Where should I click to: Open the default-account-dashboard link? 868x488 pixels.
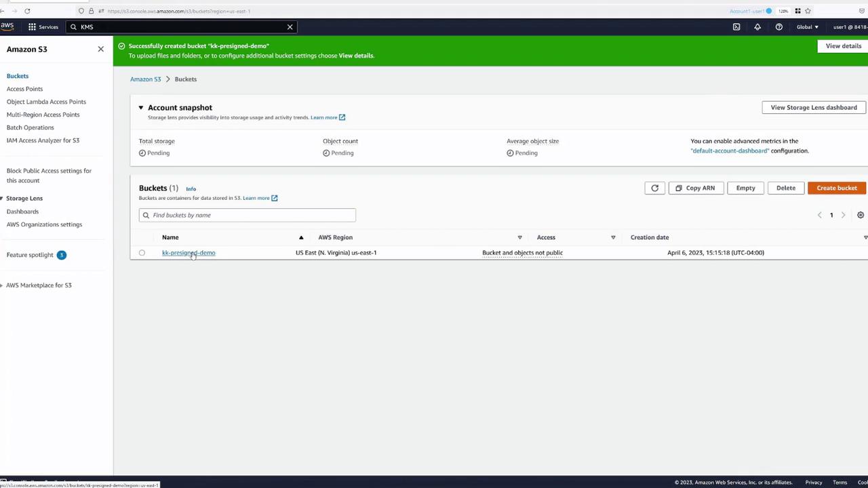[x=730, y=150]
